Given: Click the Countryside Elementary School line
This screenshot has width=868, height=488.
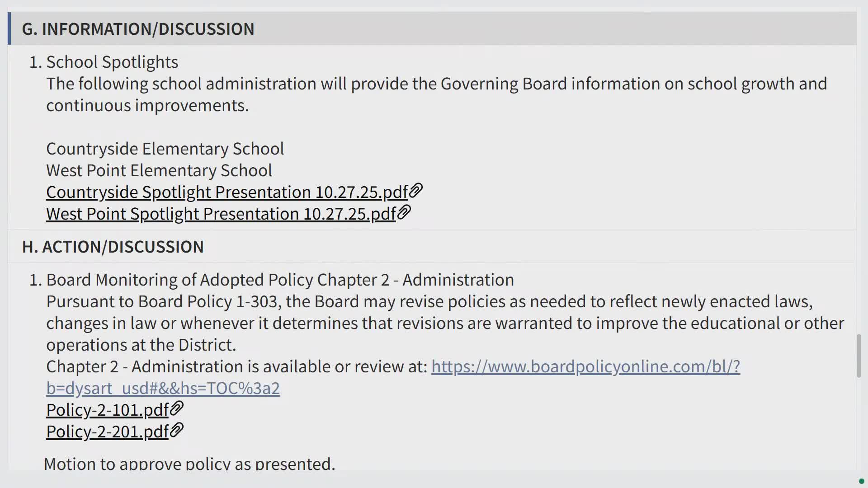Looking at the screenshot, I should (x=165, y=149).
